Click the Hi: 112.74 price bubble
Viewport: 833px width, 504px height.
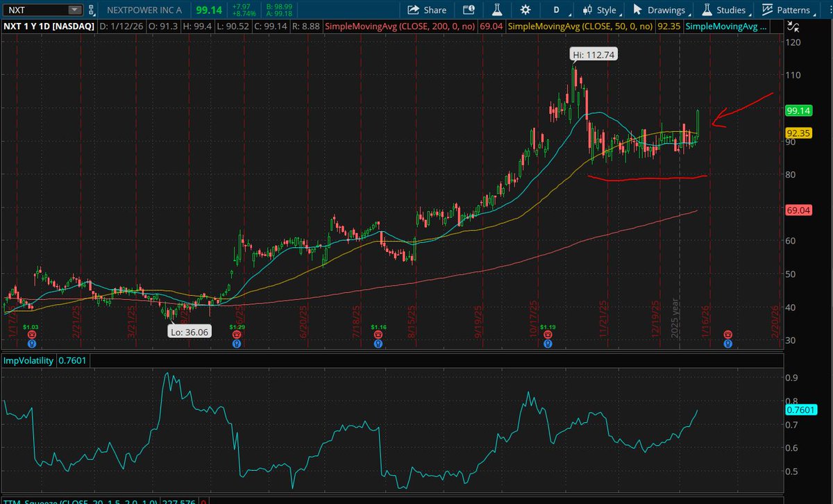[595, 54]
